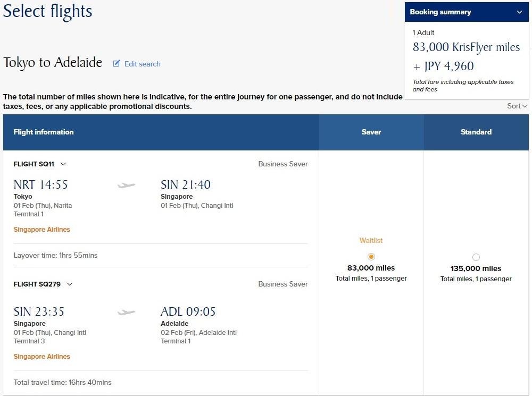Click Singapore Airlines under flight SQ11
This screenshot has height=396, width=532.
pyautogui.click(x=41, y=230)
